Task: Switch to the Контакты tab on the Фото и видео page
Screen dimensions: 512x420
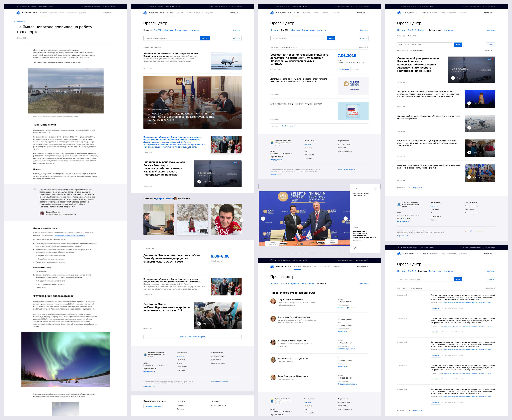Action: click(448, 30)
